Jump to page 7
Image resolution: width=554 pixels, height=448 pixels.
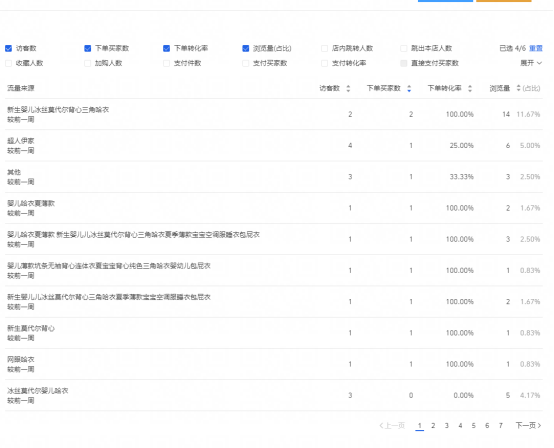[500, 425]
